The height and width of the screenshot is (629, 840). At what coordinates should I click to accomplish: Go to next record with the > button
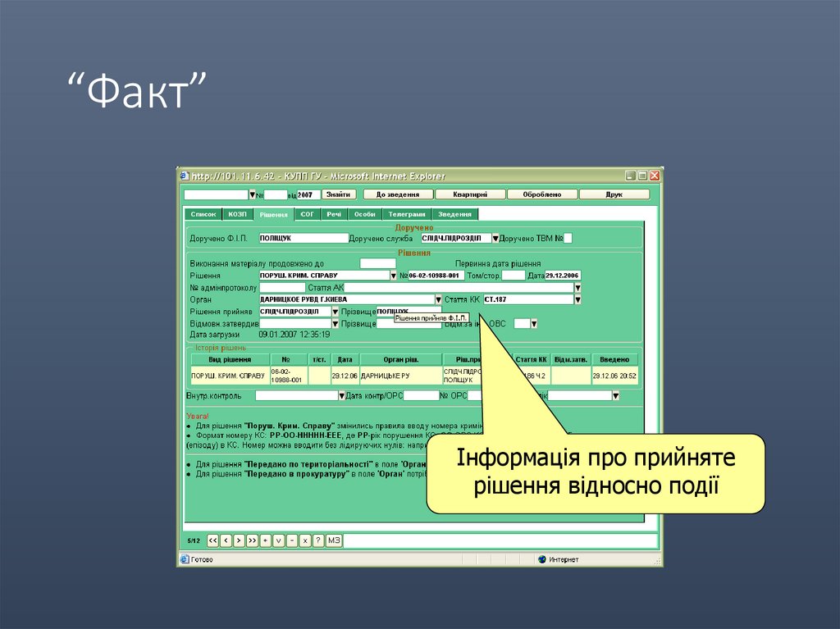point(239,540)
